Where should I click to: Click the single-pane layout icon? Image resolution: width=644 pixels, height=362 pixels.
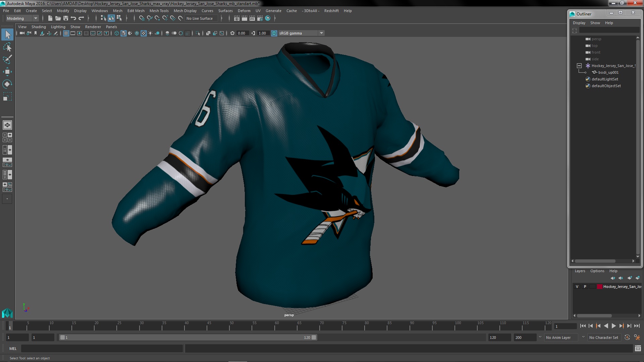(x=7, y=125)
